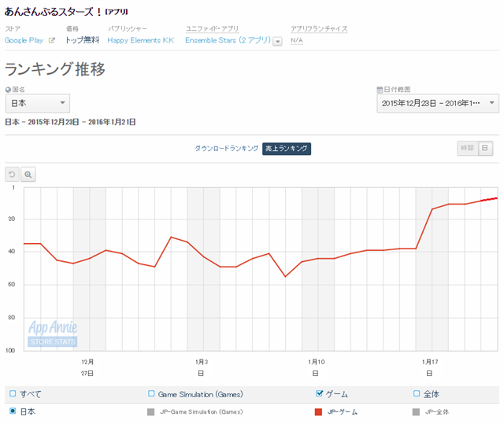Image resolution: width=504 pixels, height=424 pixels.
Task: Expand the date range dropdown
Action: (x=437, y=103)
